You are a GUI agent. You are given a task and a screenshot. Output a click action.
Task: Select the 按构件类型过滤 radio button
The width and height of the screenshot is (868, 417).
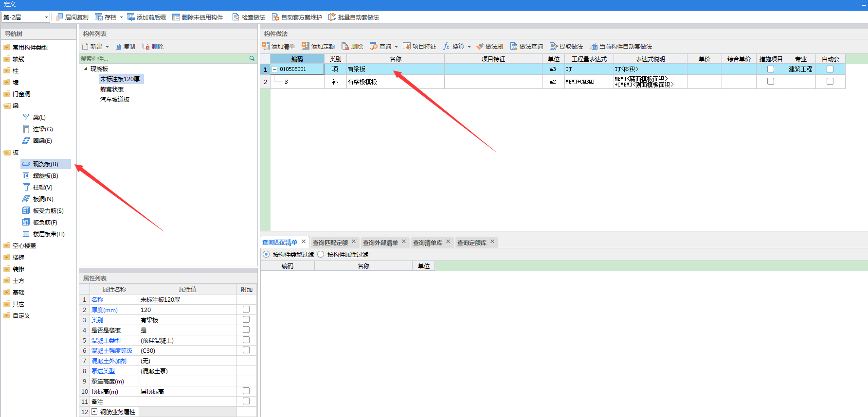pyautogui.click(x=266, y=254)
